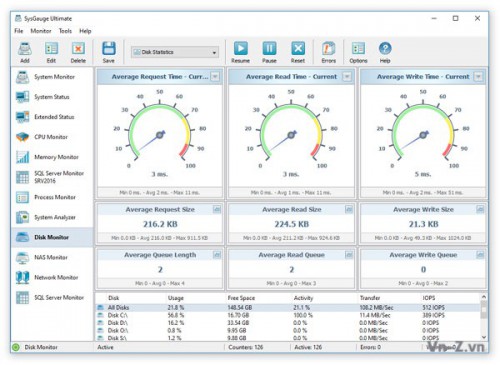500x365 pixels.
Task: Open the Tools menu
Action: pyautogui.click(x=65, y=31)
